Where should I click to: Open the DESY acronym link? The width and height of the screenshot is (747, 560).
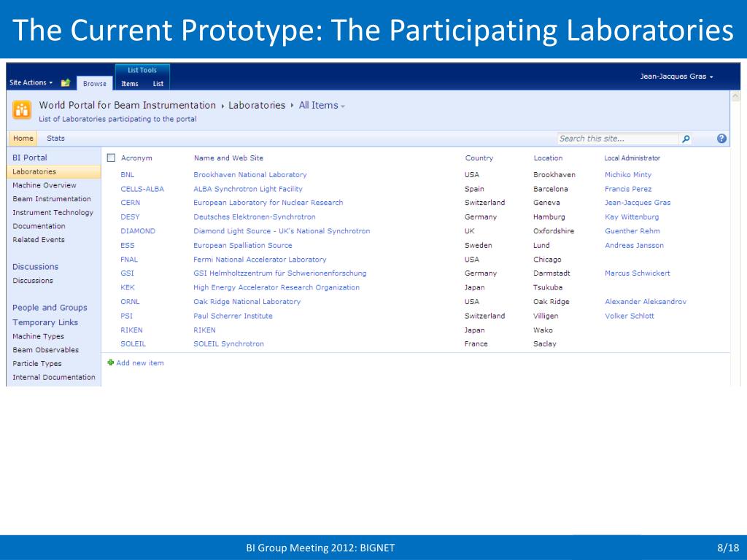(130, 217)
